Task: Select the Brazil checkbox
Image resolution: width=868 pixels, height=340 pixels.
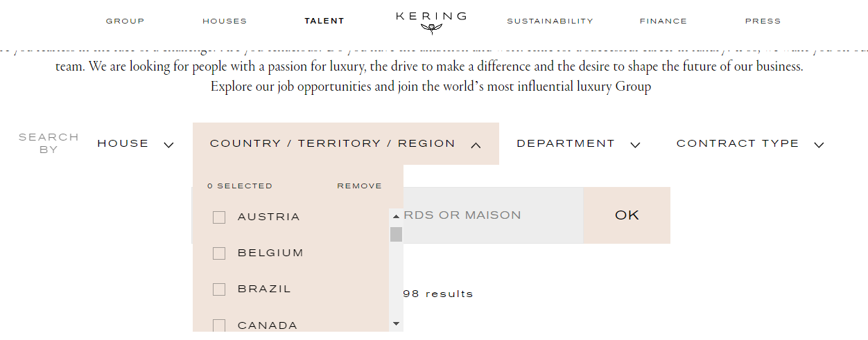Action: tap(219, 289)
